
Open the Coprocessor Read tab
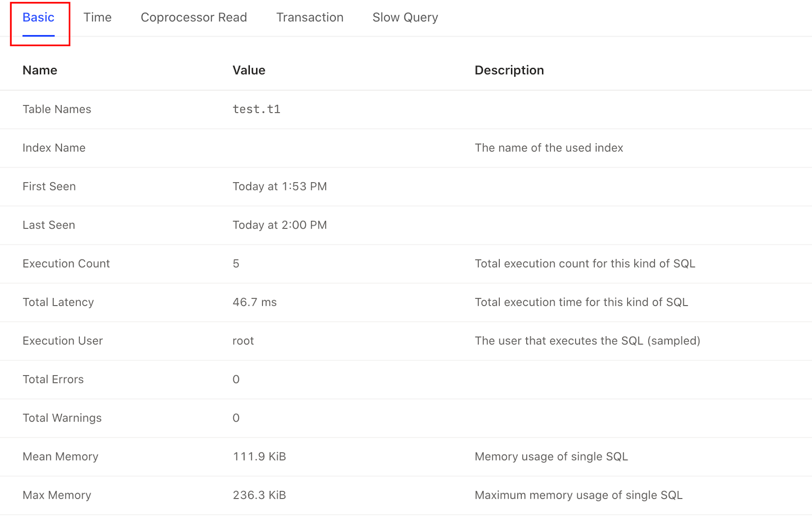193,17
